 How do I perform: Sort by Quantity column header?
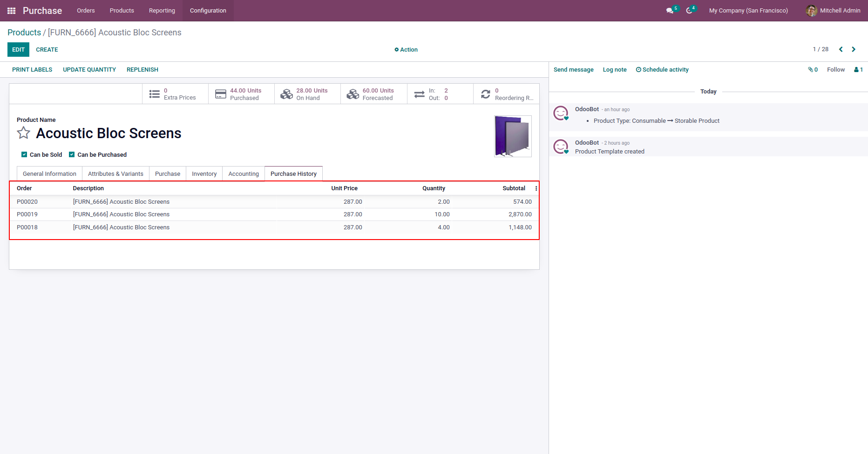tap(434, 188)
